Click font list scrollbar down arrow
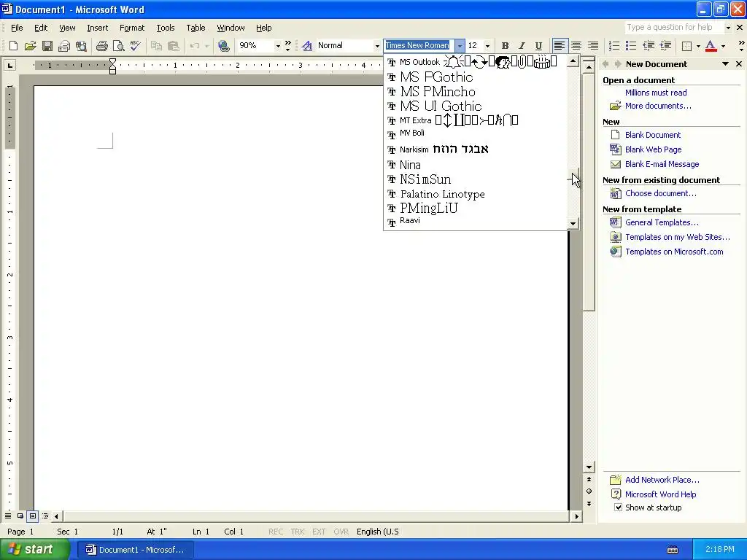 tap(573, 223)
